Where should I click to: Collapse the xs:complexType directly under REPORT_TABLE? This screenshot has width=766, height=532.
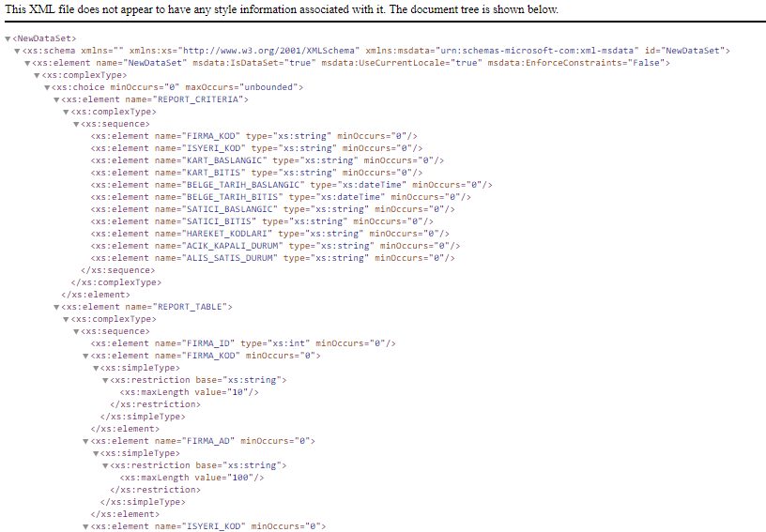pyautogui.click(x=67, y=319)
